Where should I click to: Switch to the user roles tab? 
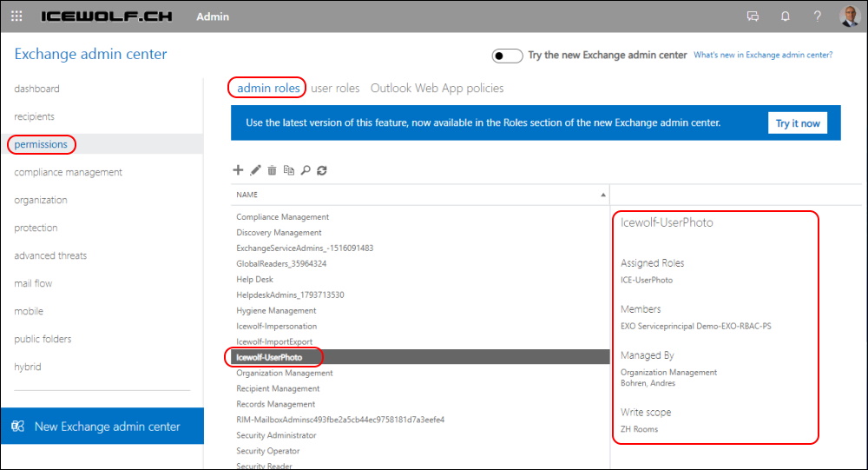(x=335, y=88)
